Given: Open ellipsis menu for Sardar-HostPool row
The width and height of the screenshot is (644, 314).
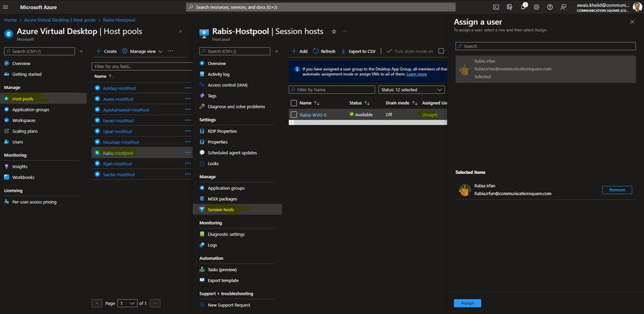Looking at the screenshot, I should click(188, 174).
